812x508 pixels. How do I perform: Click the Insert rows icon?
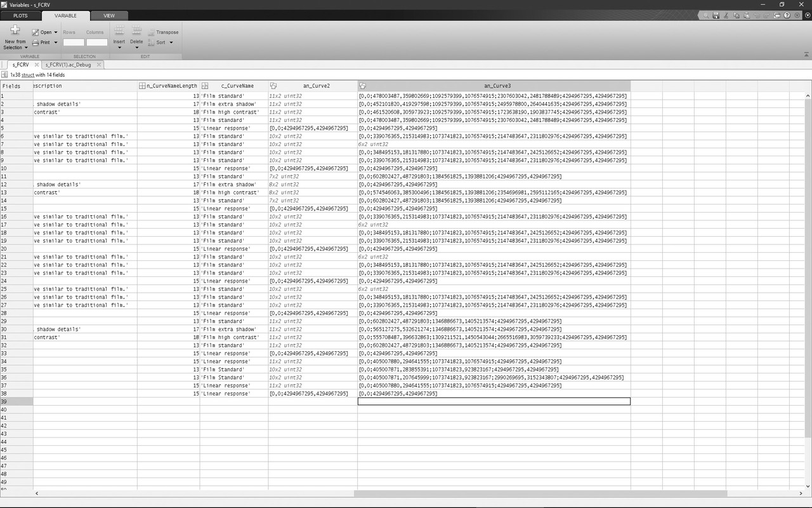[119, 31]
